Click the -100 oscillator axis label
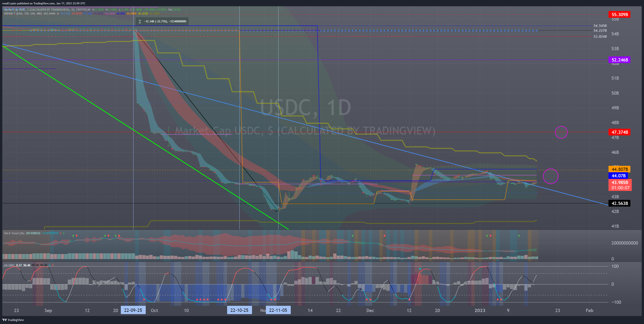Screen dimensions: 644x324 coord(616,302)
